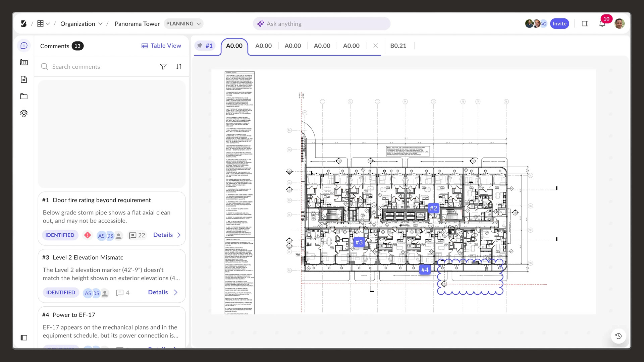The height and width of the screenshot is (362, 644).
Task: Toggle the right side panel icon
Action: click(x=585, y=23)
